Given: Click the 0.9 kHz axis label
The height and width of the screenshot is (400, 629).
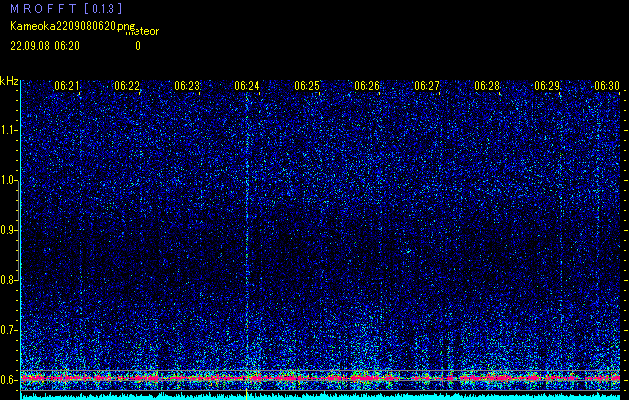Looking at the screenshot, I should [9, 230].
